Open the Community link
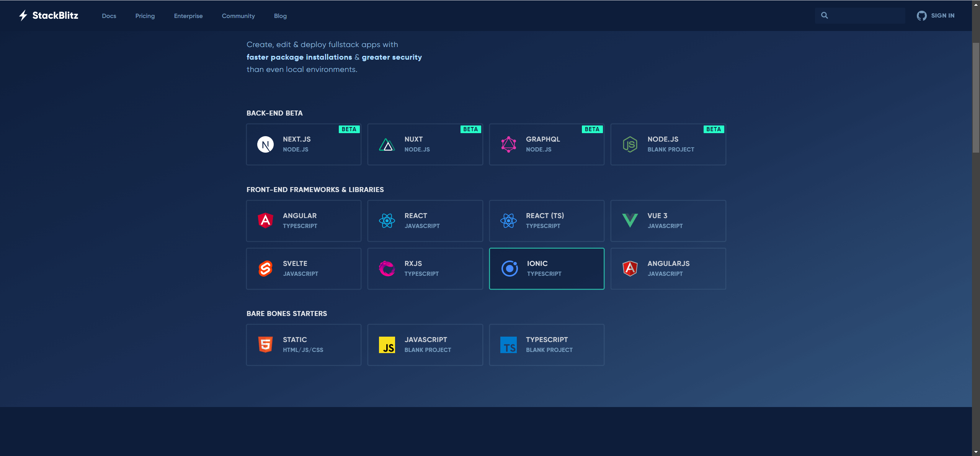980x456 pixels. pyautogui.click(x=238, y=16)
